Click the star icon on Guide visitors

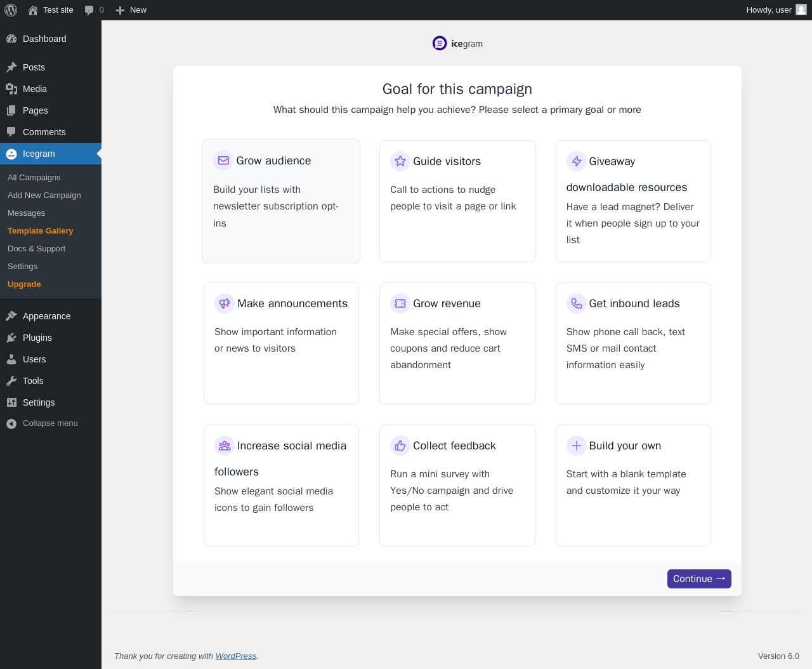(x=400, y=161)
